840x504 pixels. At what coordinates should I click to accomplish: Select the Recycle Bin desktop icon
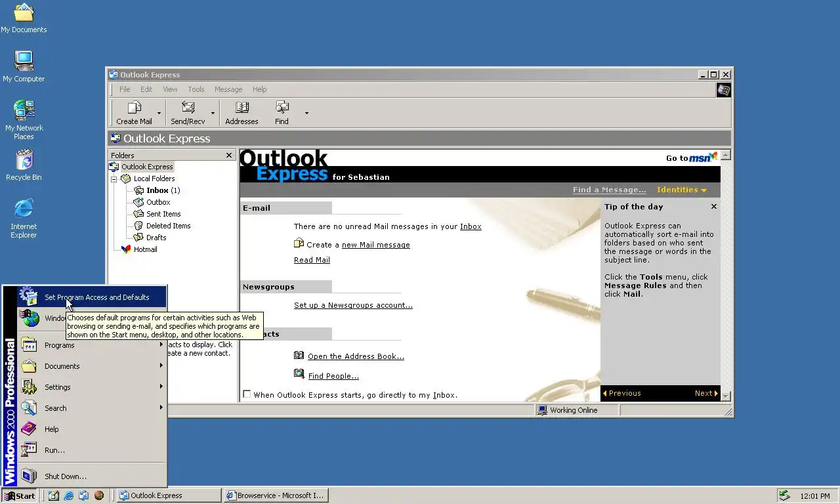24,165
